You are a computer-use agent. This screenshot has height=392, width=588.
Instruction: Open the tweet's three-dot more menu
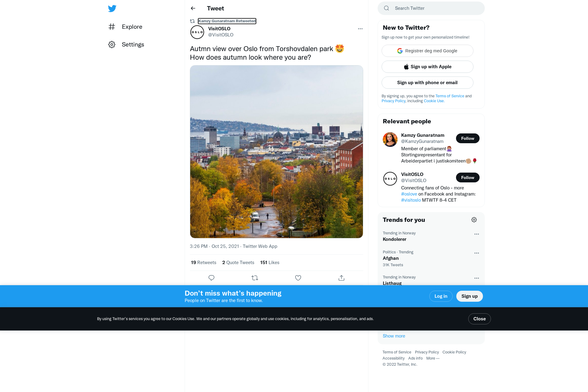pos(360,29)
